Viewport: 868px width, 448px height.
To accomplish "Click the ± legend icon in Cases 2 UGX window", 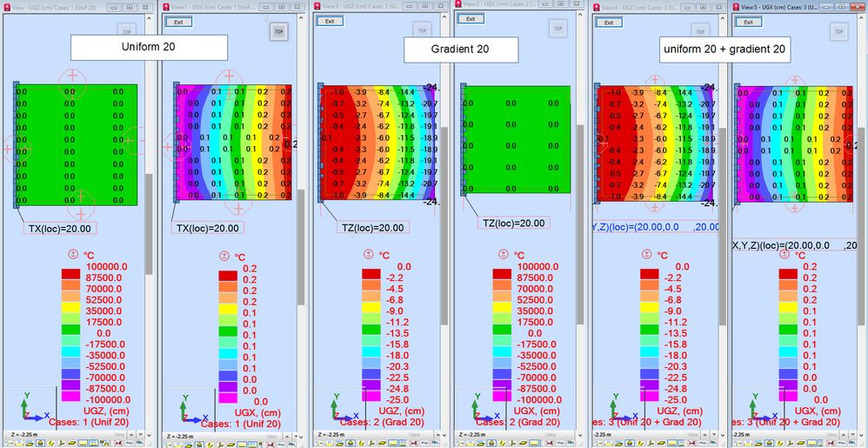I will click(504, 255).
